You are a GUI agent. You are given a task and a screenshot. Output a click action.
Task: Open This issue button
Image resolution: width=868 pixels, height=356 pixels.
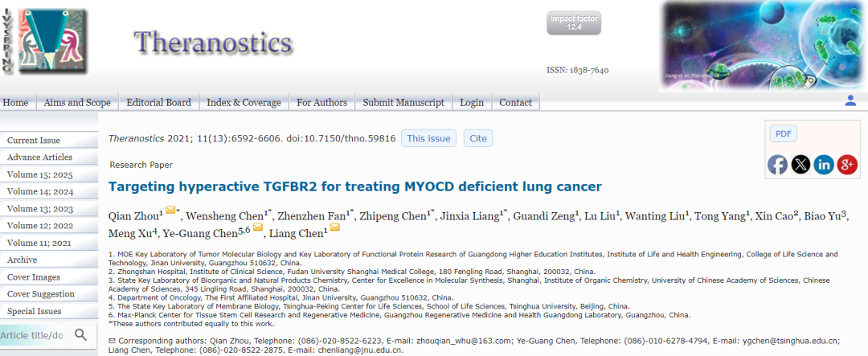pos(428,138)
